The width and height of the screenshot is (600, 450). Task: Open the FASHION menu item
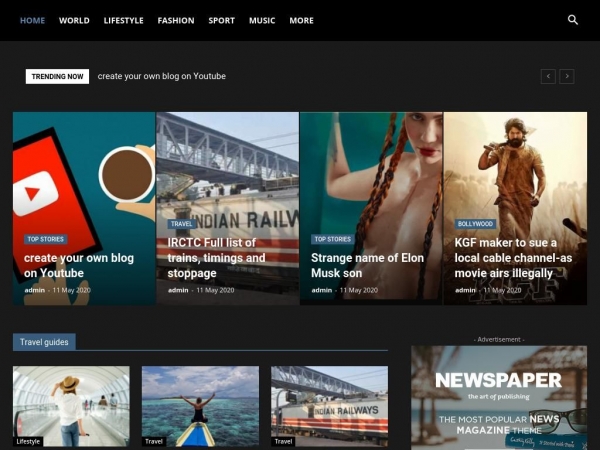pos(176,21)
